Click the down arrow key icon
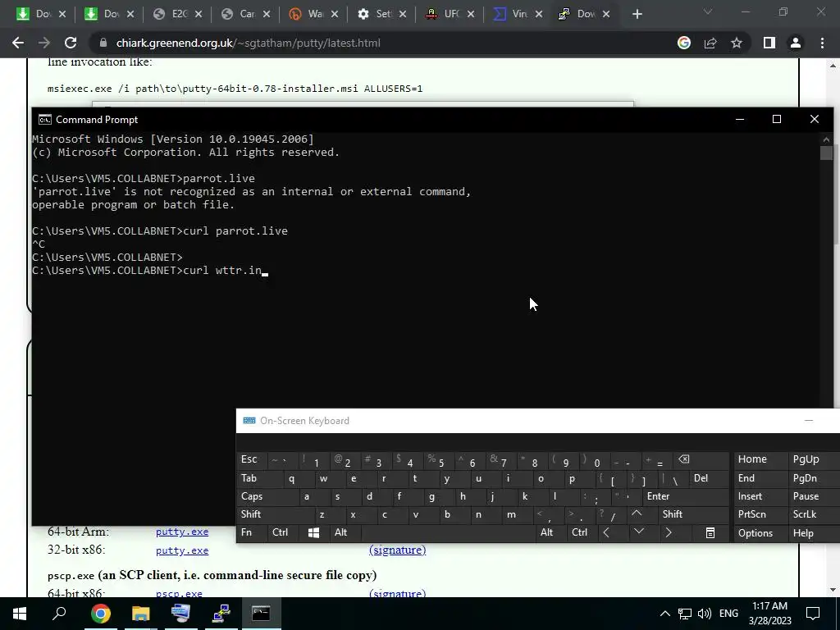The image size is (840, 630). pos(638,532)
